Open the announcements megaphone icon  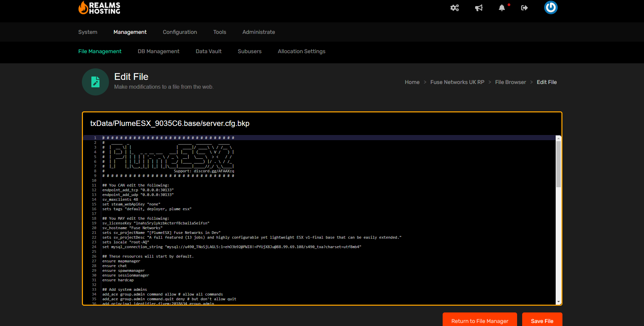479,8
